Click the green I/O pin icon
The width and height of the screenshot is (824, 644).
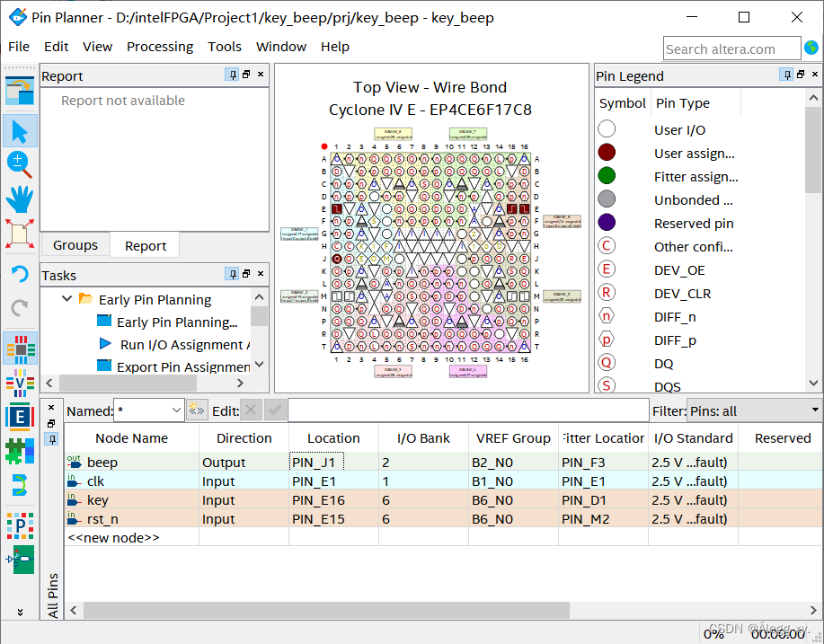[20, 559]
